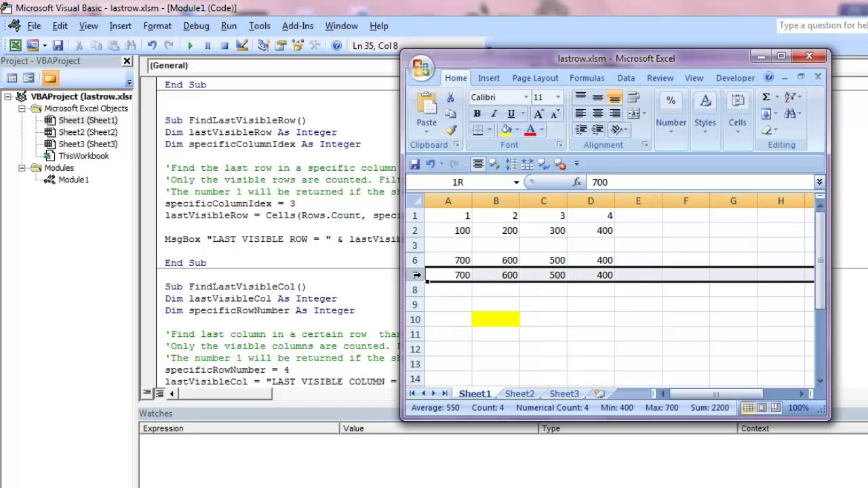Click Font Color red A button

tap(530, 130)
